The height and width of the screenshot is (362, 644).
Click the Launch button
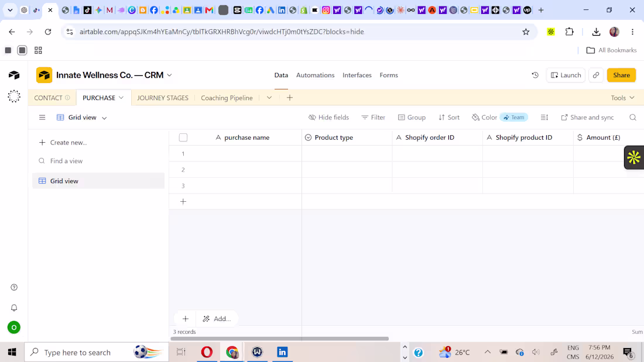(x=566, y=75)
